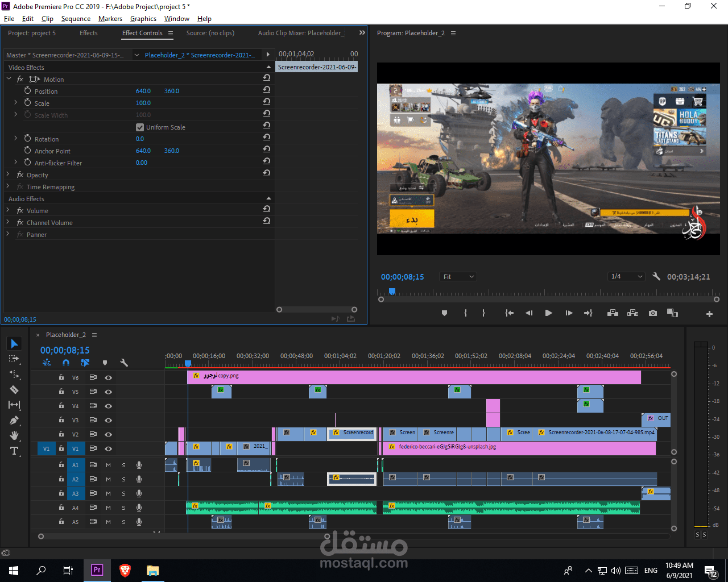Go to Out point
728x582 pixels.
pyautogui.click(x=588, y=313)
